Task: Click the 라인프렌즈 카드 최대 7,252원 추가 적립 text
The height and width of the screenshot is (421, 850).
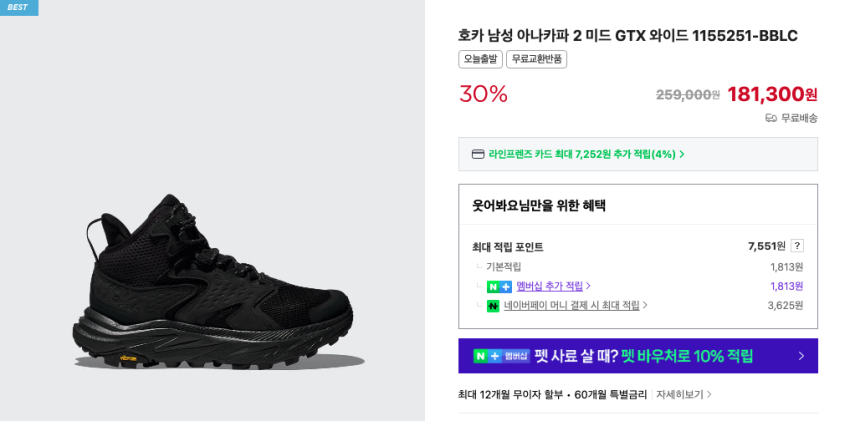Action: click(580, 154)
